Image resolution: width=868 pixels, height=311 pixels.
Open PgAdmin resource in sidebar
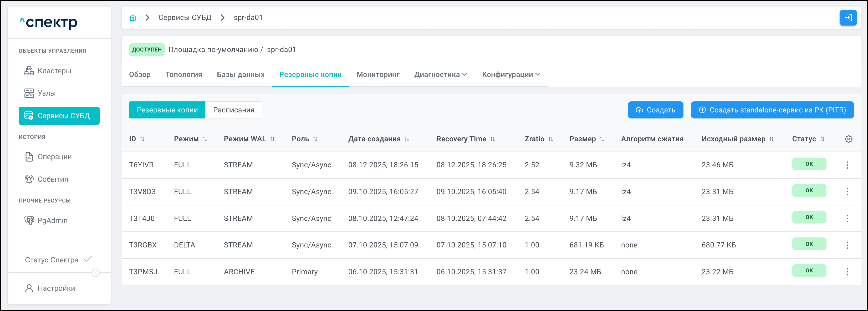click(x=52, y=220)
